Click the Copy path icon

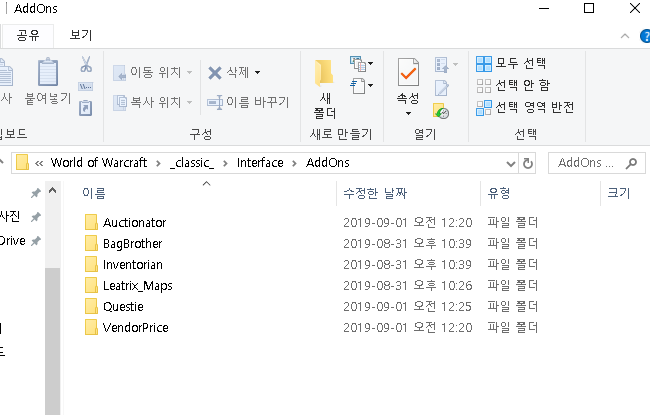pyautogui.click(x=86, y=86)
